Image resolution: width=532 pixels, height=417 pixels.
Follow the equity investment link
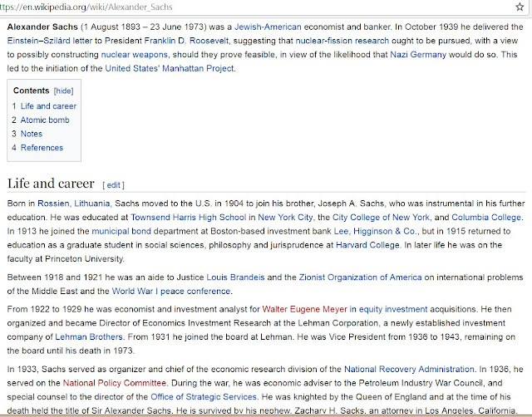point(393,310)
